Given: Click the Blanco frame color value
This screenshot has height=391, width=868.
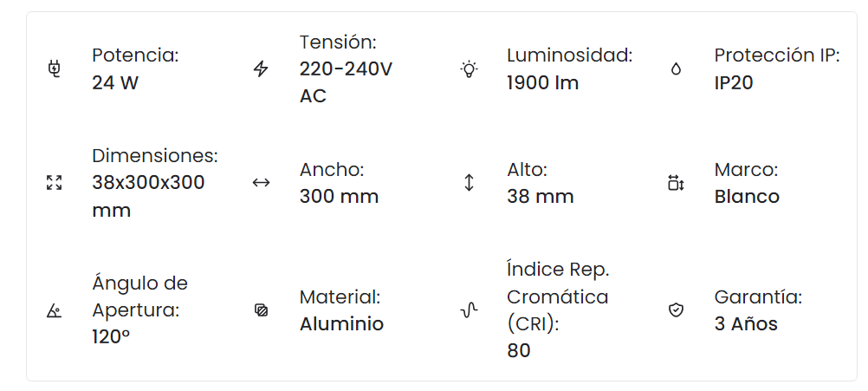Looking at the screenshot, I should pyautogui.click(x=747, y=197).
